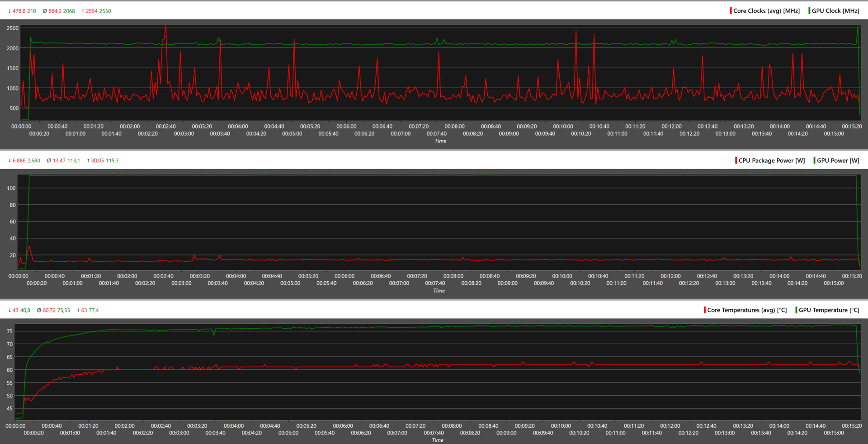
Task: Select the maximum GPU clock value 2550
Action: (x=105, y=11)
